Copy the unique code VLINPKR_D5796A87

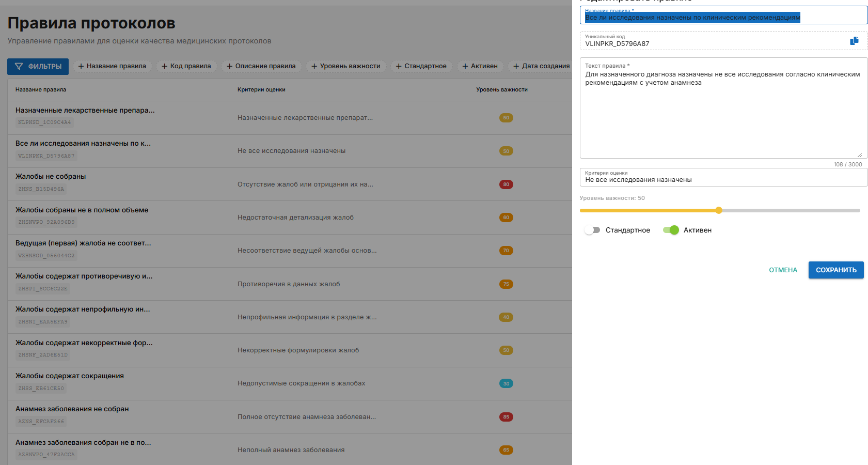(x=854, y=41)
